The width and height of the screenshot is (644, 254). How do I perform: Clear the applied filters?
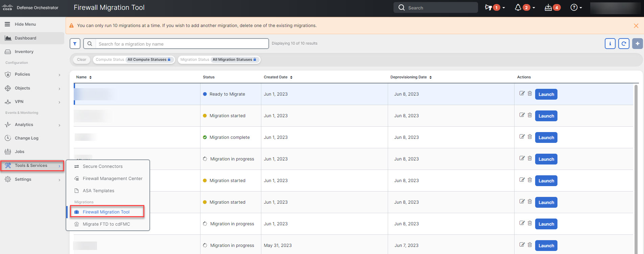(81, 60)
